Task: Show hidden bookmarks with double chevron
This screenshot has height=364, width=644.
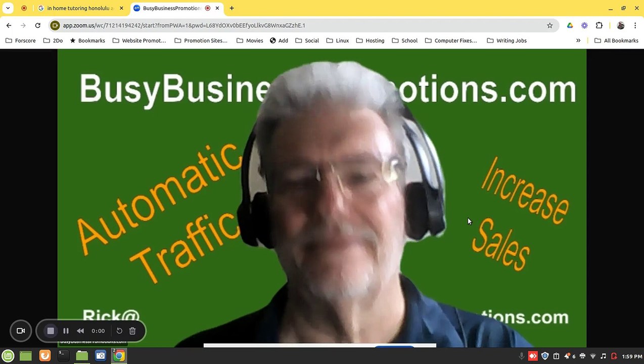Action: pos(578,40)
